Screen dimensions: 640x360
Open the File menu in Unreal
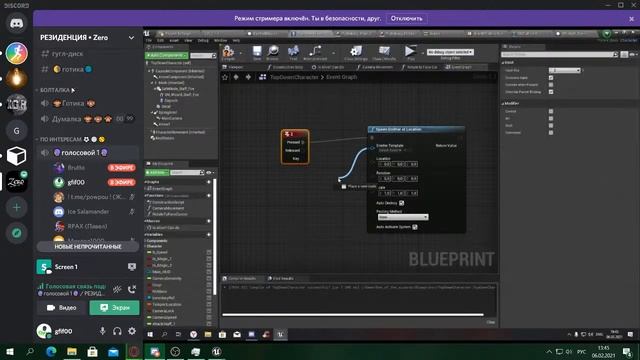[149, 40]
